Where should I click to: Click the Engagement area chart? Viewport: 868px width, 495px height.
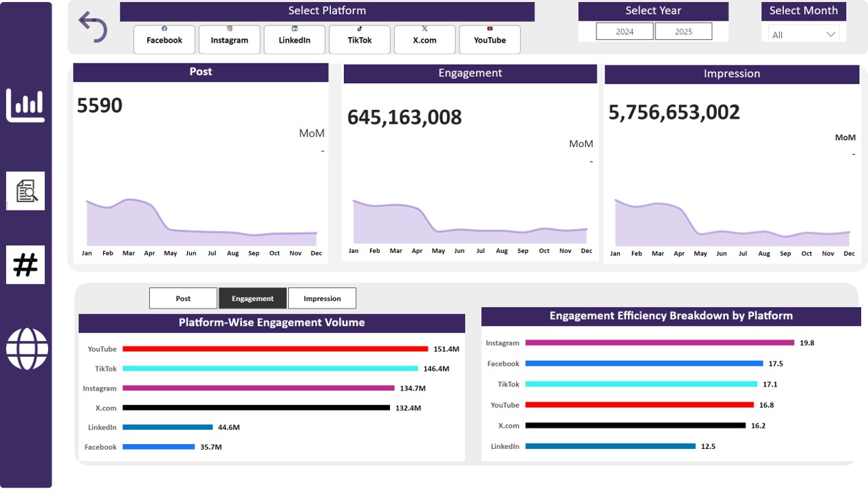pos(470,222)
